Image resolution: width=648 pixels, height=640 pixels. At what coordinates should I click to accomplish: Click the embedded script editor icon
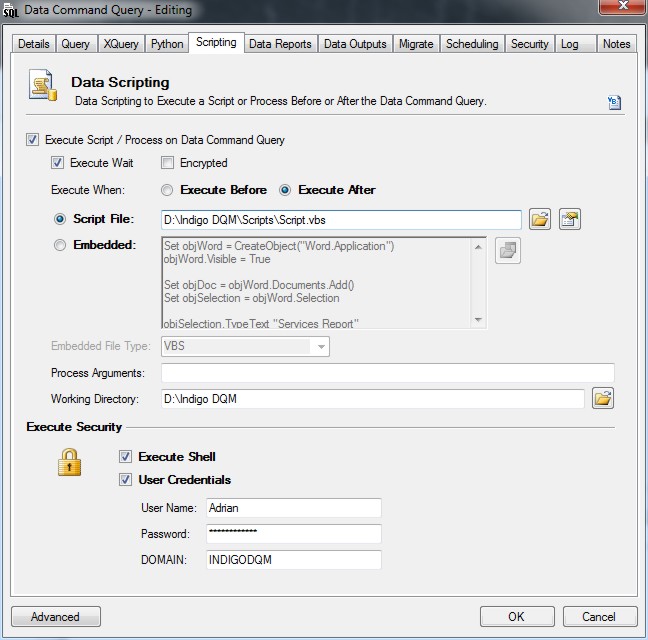click(x=508, y=251)
